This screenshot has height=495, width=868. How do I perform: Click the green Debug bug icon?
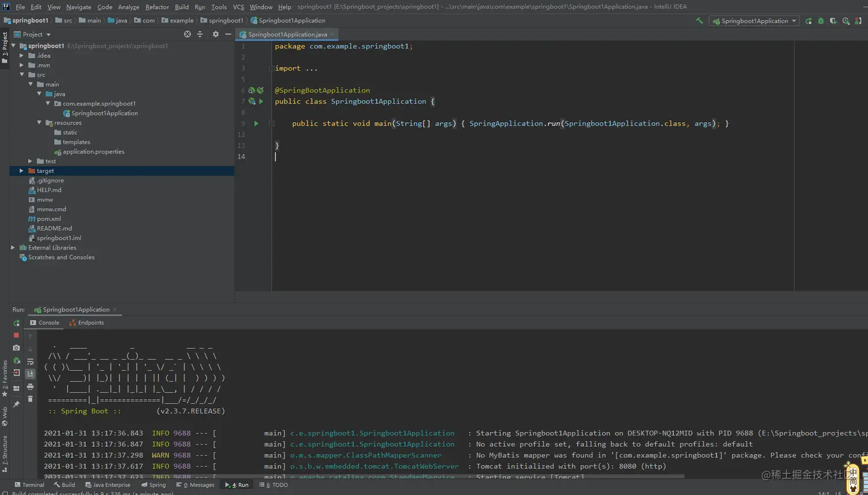(820, 21)
